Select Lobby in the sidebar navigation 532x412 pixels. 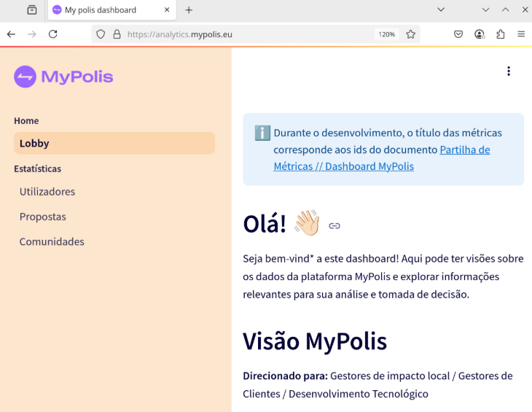[114, 144]
